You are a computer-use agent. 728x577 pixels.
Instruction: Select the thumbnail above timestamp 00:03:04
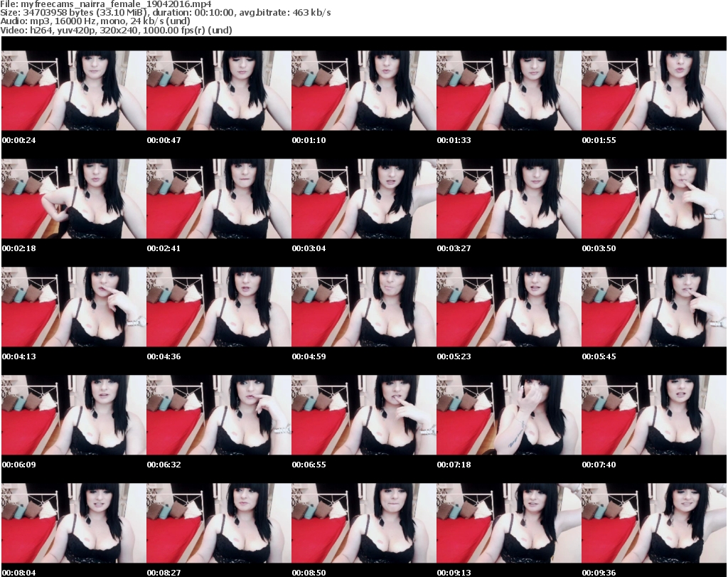[x=364, y=198]
